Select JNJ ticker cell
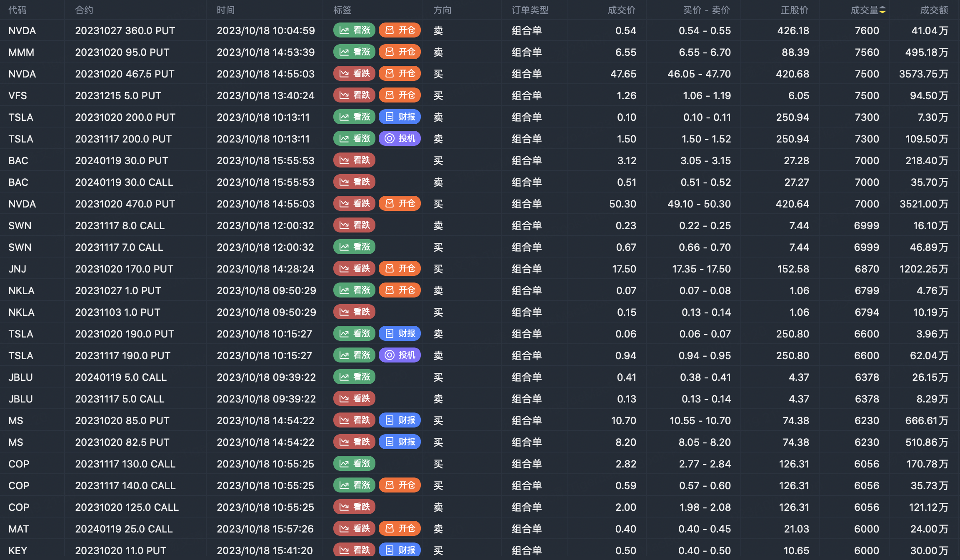 point(17,269)
